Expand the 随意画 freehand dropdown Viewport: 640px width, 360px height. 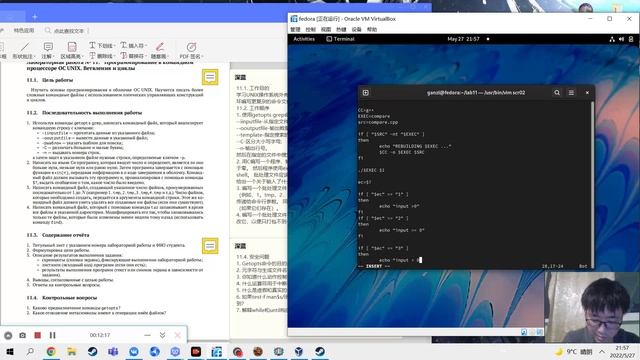[x=168, y=56]
